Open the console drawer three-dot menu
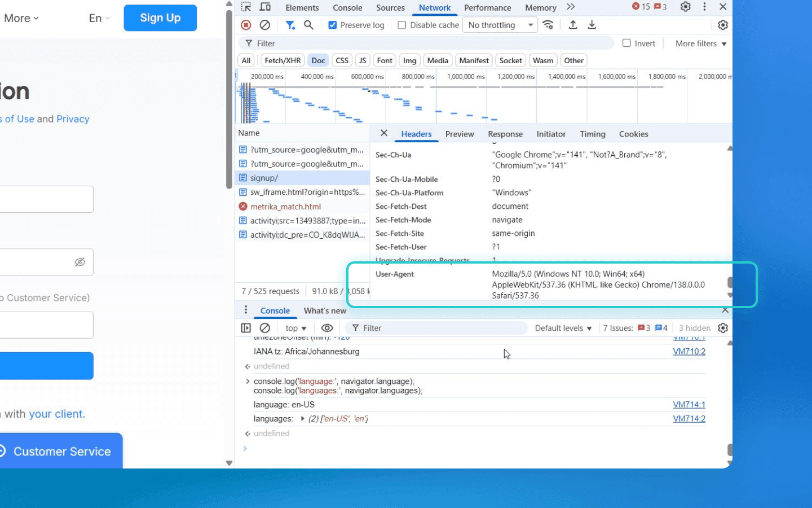The width and height of the screenshot is (812, 508). click(246, 310)
